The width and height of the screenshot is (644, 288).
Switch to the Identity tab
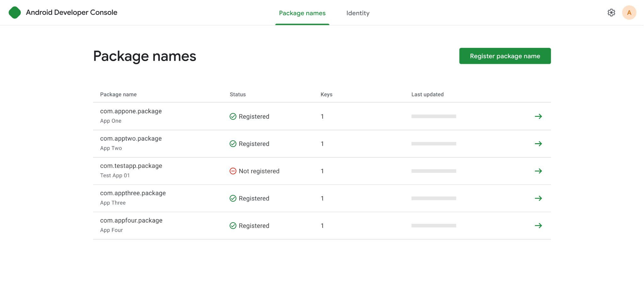358,13
